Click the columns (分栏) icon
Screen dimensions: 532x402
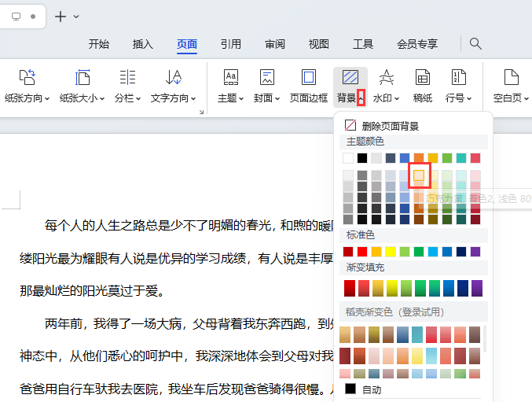coord(127,77)
